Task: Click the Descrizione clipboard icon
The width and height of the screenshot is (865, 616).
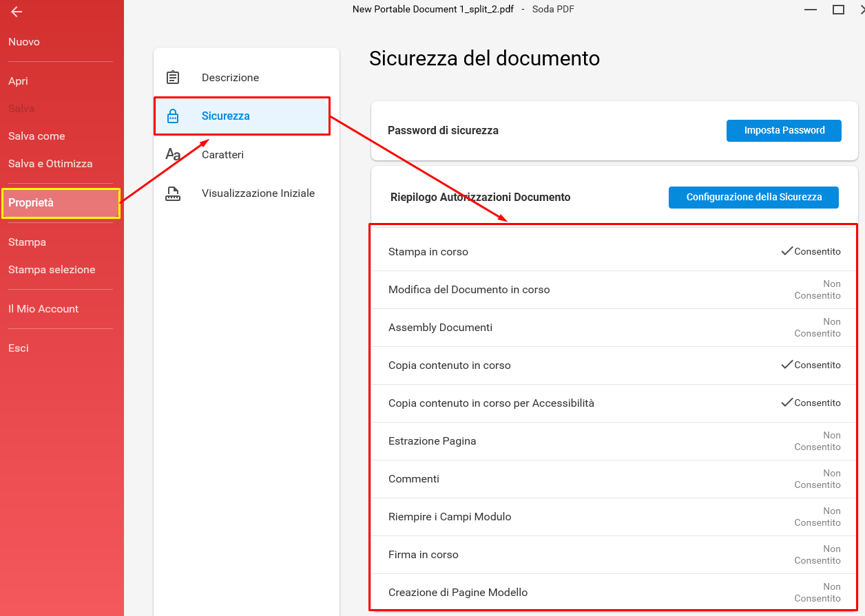Action: 173,78
